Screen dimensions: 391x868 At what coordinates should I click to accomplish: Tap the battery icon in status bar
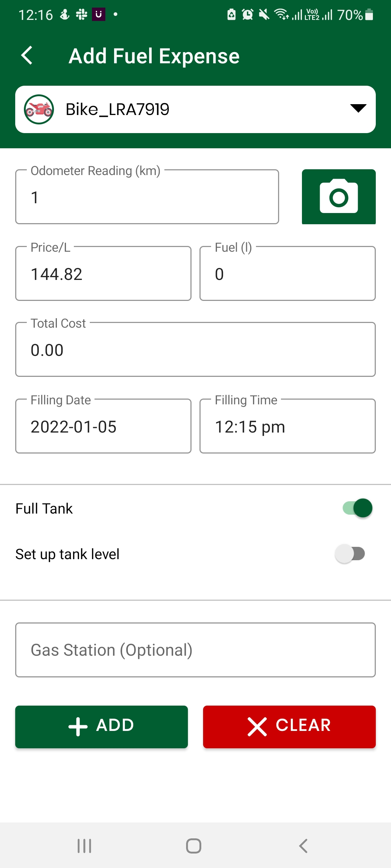(x=369, y=15)
